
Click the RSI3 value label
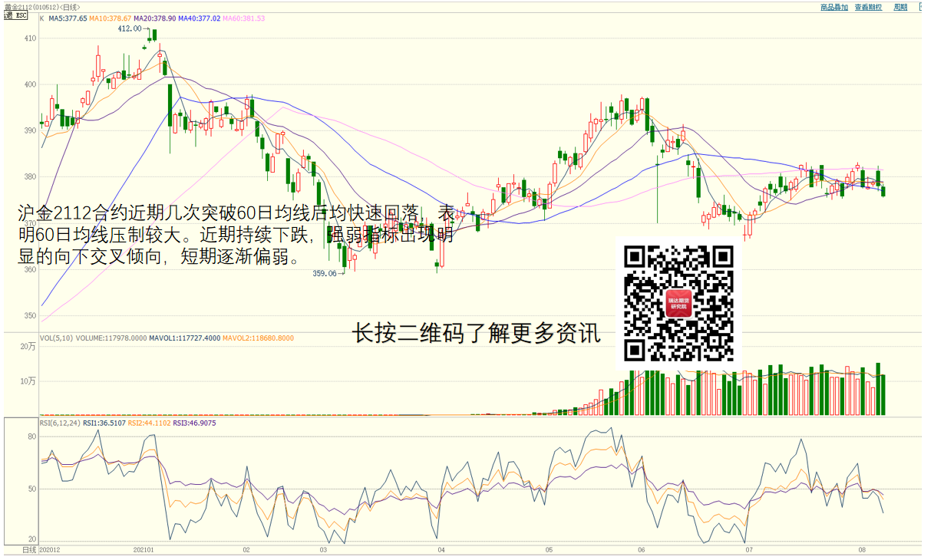tap(194, 423)
